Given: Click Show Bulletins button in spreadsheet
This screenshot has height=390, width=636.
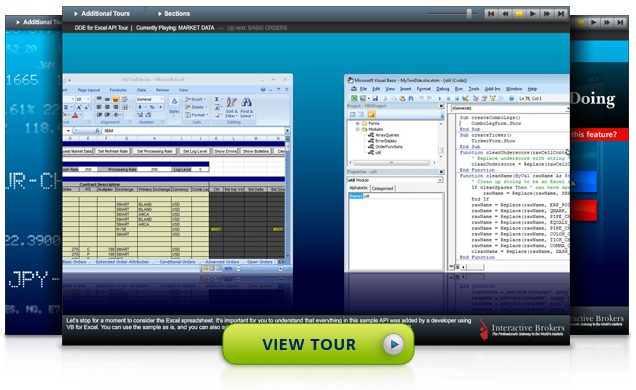Looking at the screenshot, I should coord(256,151).
